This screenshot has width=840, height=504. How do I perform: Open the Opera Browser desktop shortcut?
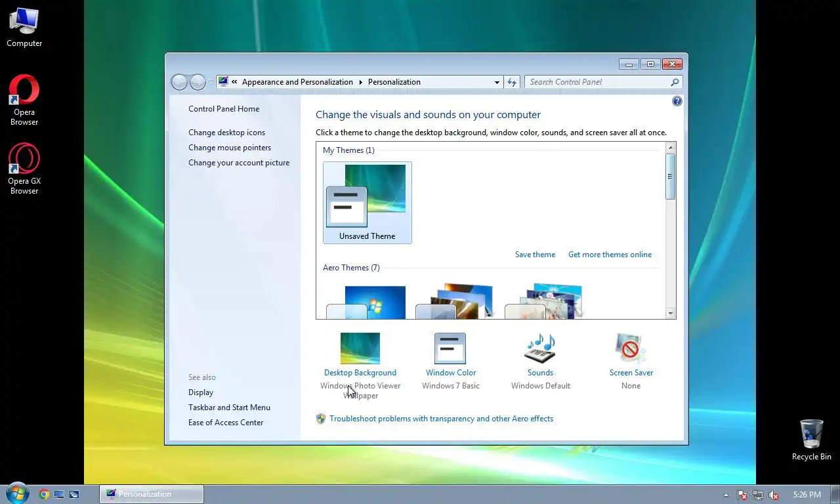coord(24,100)
